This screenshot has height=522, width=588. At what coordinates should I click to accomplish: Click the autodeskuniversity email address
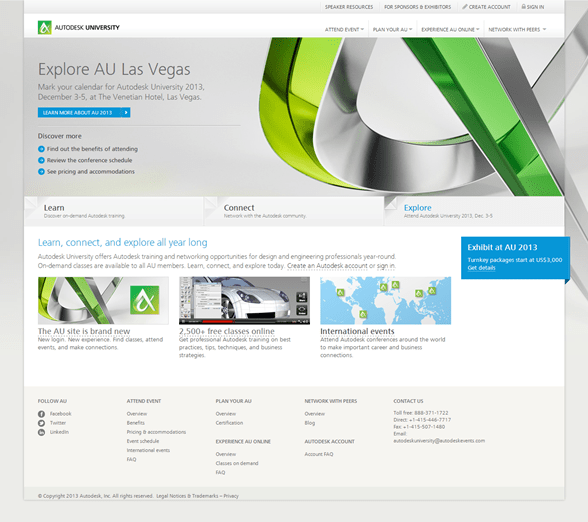pyautogui.click(x=439, y=441)
